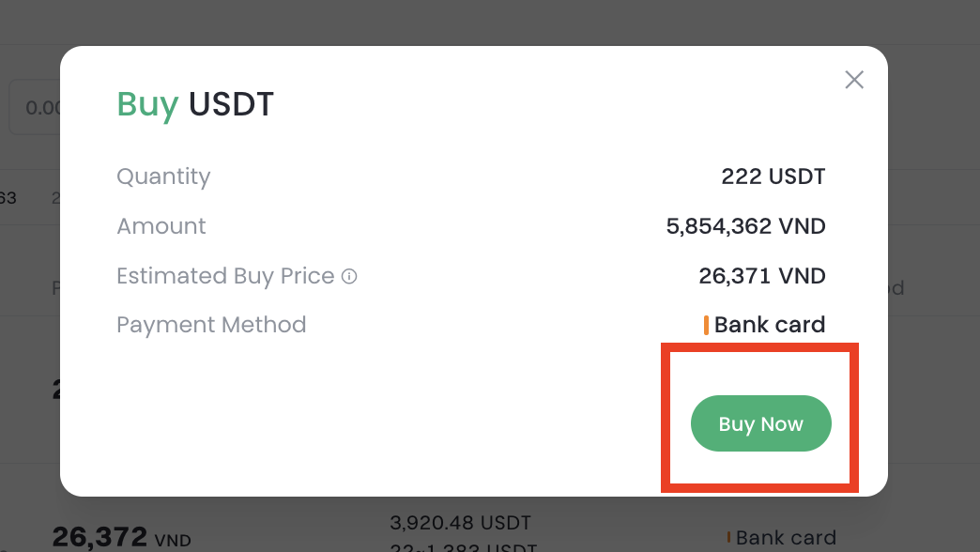Click Bank card in the background listing
This screenshot has width=980, height=552.
(786, 538)
